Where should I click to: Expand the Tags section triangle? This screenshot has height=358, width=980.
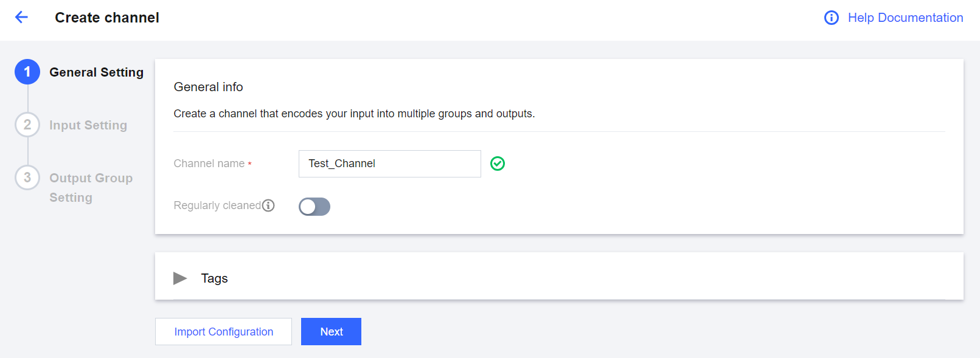point(180,278)
